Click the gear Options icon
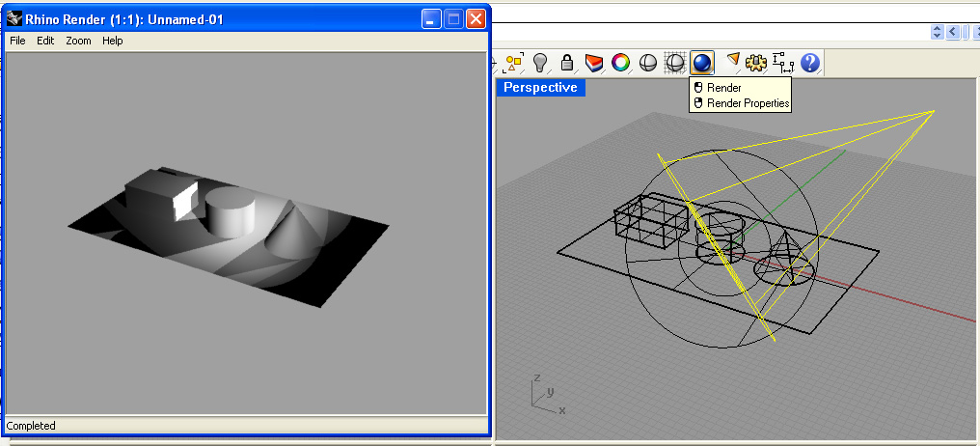 tap(755, 63)
